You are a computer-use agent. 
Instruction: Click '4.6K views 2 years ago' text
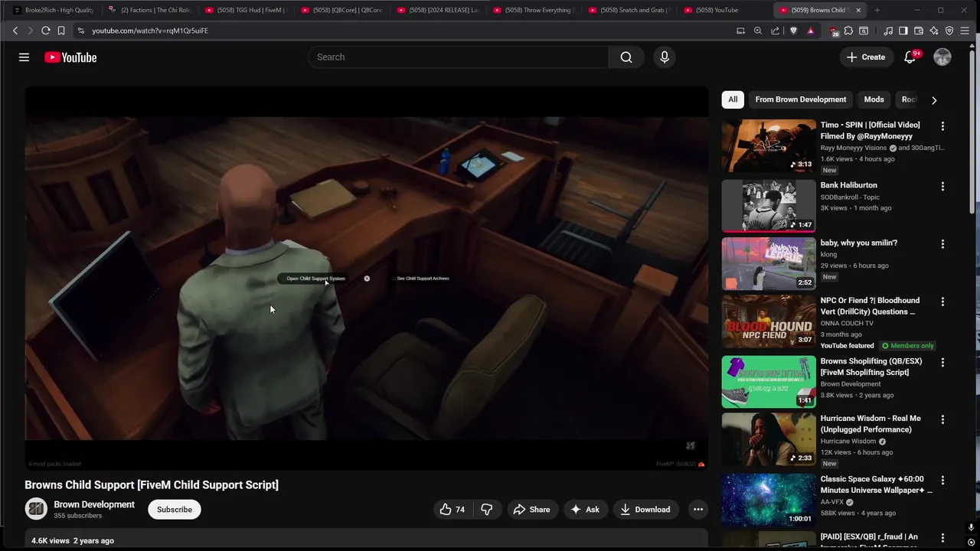coord(73,540)
